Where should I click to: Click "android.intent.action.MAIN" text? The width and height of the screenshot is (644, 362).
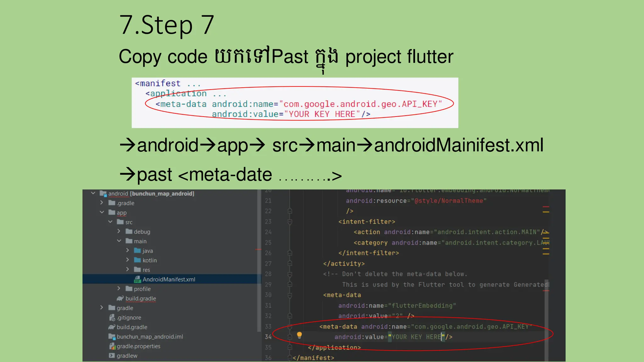(487, 232)
